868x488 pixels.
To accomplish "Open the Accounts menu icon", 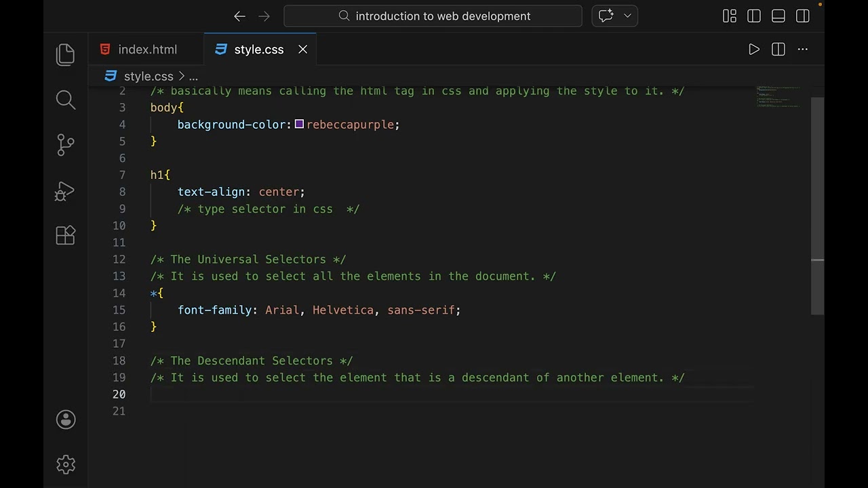I will [x=66, y=420].
